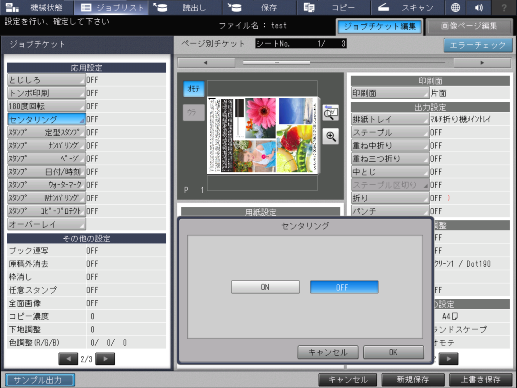The image size is (517, 388).
Task: Open the help question mark icon
Action: [x=504, y=7]
